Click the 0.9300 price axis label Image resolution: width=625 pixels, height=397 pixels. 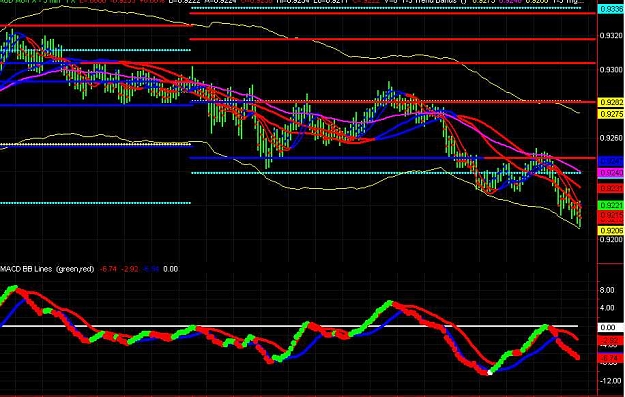click(611, 70)
